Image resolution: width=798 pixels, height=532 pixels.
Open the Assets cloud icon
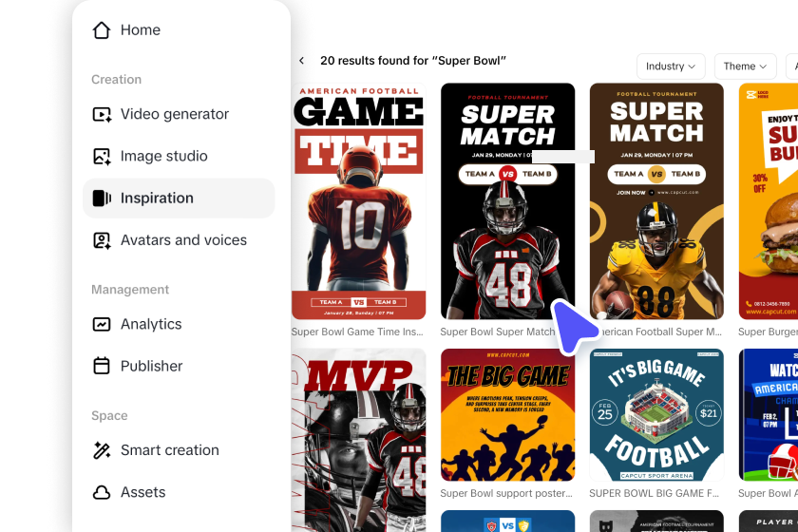[102, 492]
